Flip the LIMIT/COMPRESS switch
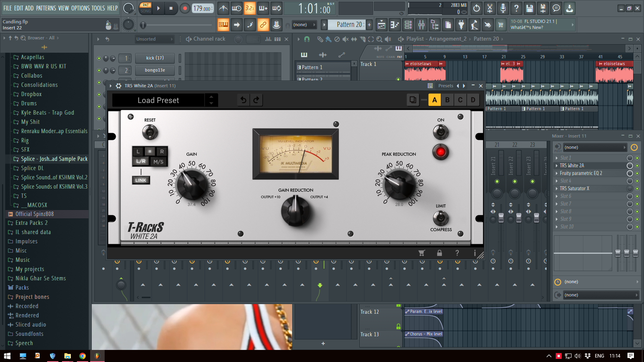This screenshot has width=644, height=362. tap(441, 218)
